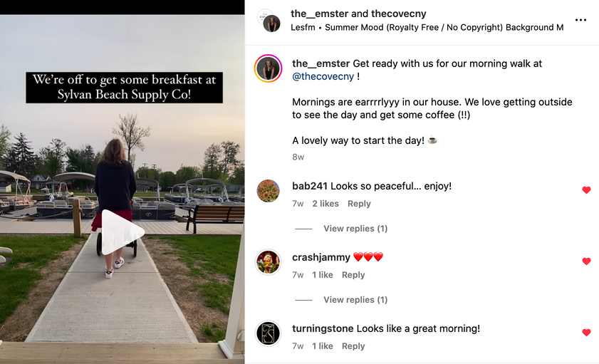Reply to crashjammy's comment
This screenshot has width=599, height=364.
pos(353,275)
